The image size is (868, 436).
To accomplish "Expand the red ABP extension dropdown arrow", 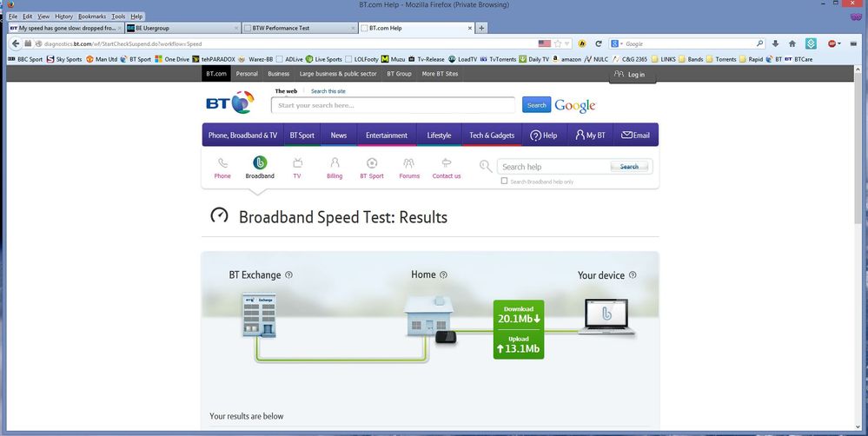I will point(839,43).
